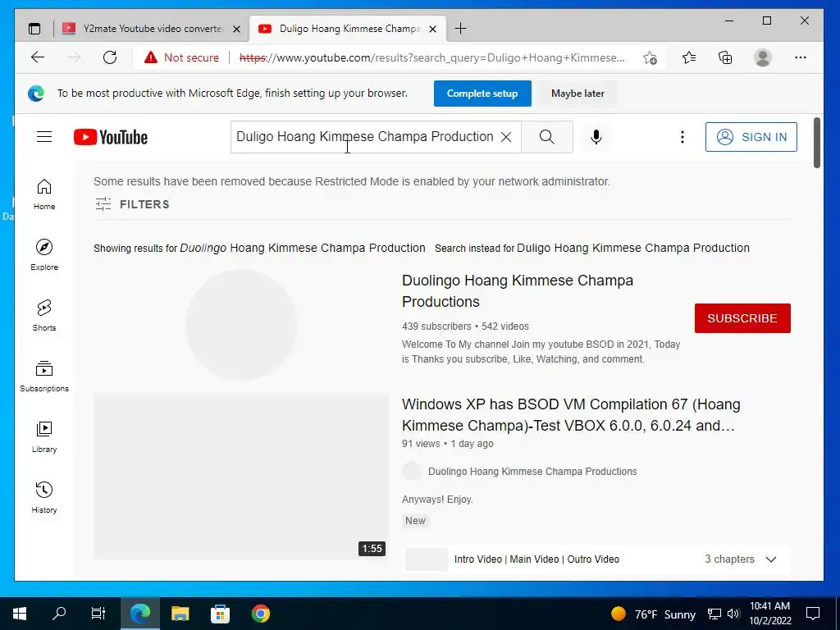The height and width of the screenshot is (630, 840).
Task: Clear the search box with the X
Action: coord(505,137)
